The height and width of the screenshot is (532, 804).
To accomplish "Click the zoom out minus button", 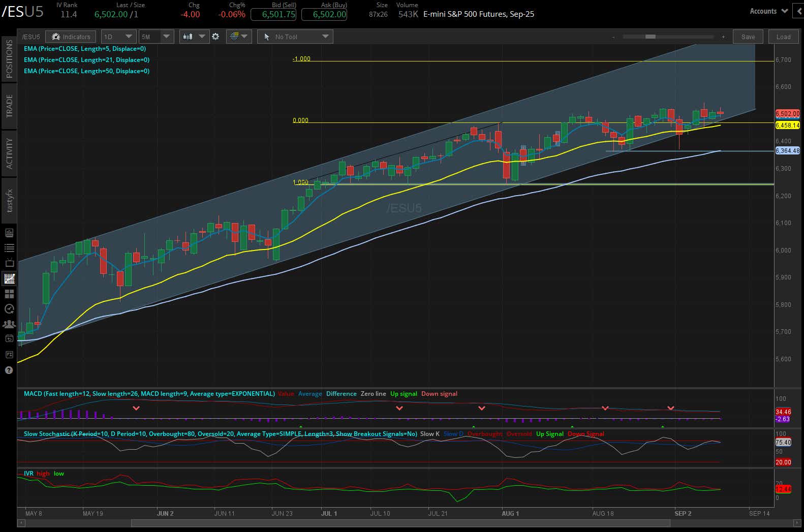I will click(613, 37).
